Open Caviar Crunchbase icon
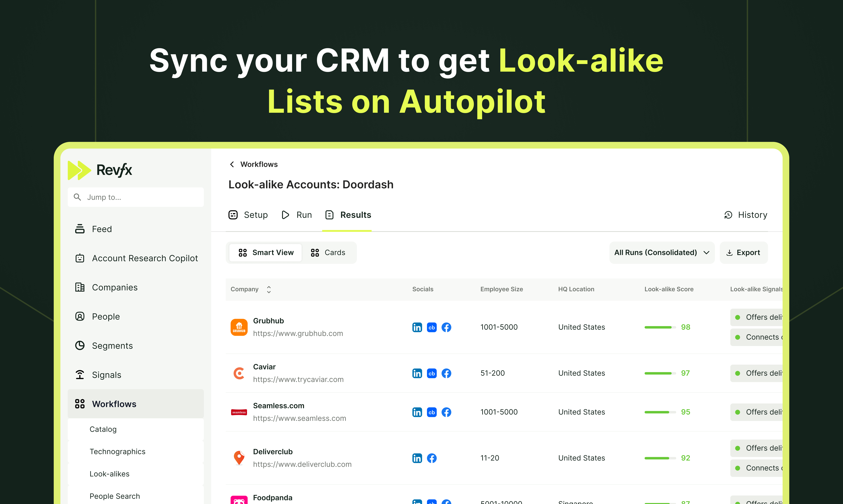The height and width of the screenshot is (504, 843). pos(432,373)
